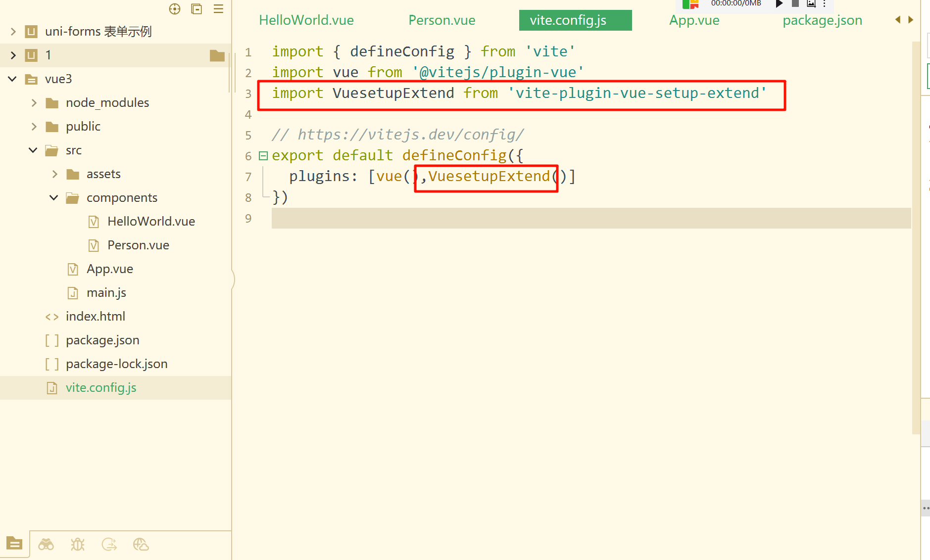Expand the node_modules folder
Viewport: 930px width, 560px height.
click(34, 103)
